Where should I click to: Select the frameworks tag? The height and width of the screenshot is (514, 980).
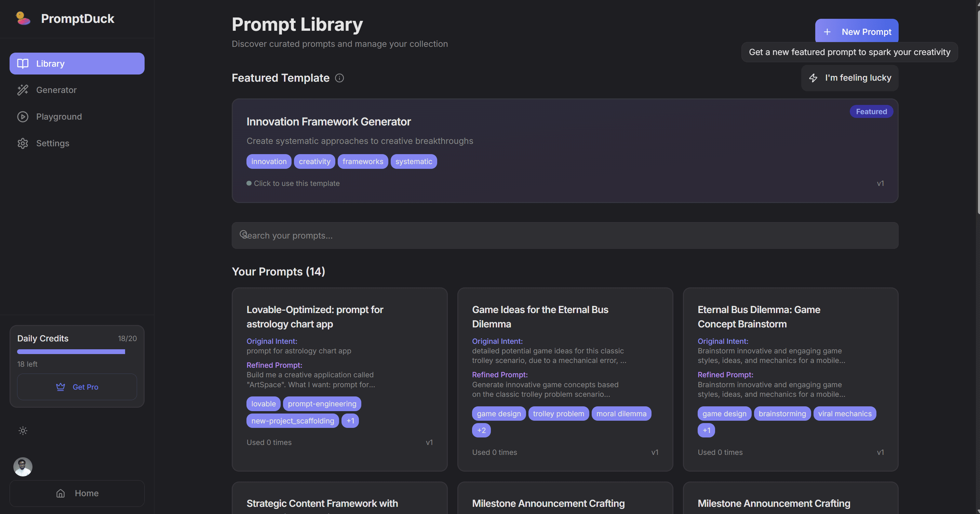(363, 161)
